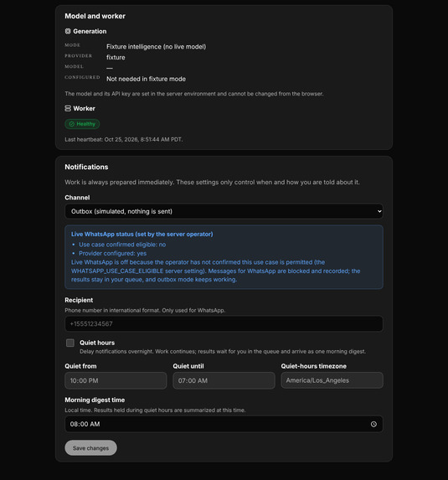Viewport: 448px width, 480px height.
Task: Click the Save changes button
Action: [91, 448]
